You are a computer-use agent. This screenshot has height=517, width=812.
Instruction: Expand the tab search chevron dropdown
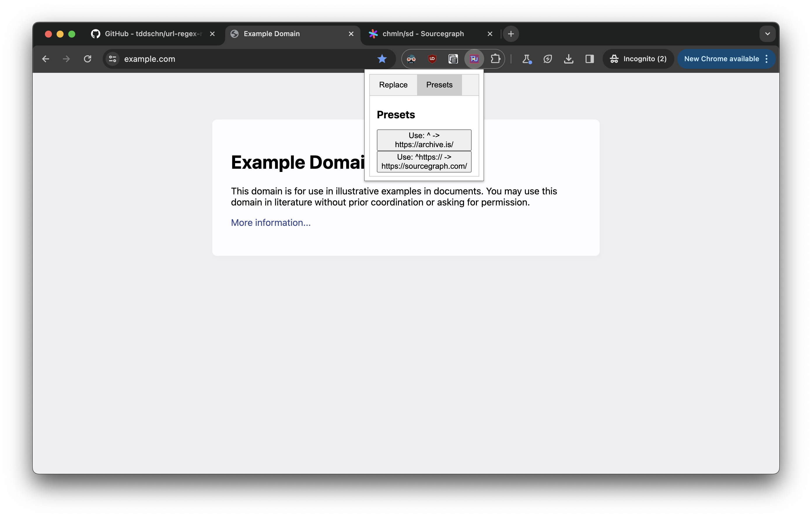pos(767,34)
